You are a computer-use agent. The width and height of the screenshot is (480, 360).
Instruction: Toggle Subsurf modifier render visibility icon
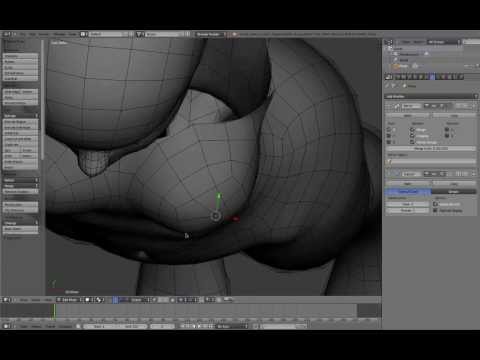[x=427, y=174]
